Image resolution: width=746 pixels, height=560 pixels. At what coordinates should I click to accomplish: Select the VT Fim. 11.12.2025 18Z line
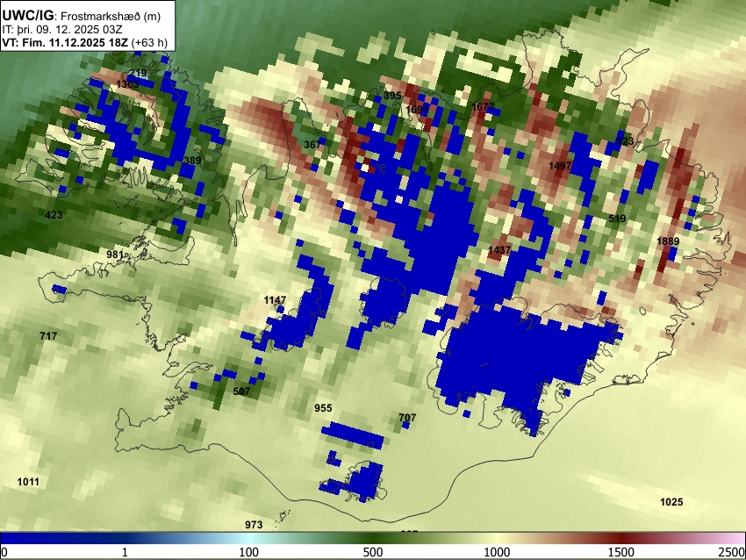84,42
